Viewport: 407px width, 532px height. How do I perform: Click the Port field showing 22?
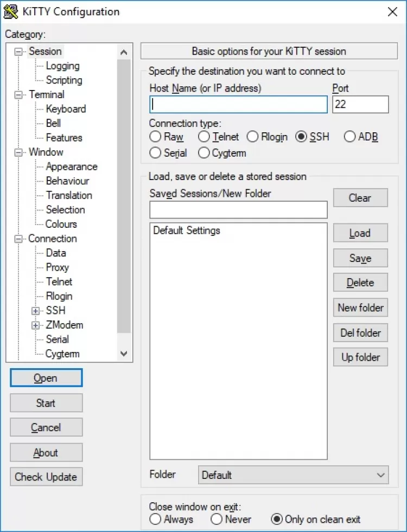pyautogui.click(x=360, y=104)
